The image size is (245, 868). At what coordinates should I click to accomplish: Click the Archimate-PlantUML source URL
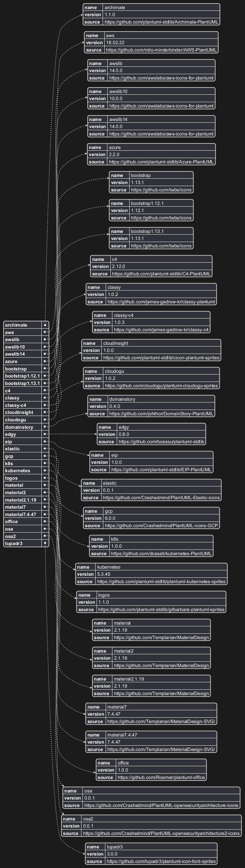click(x=161, y=22)
